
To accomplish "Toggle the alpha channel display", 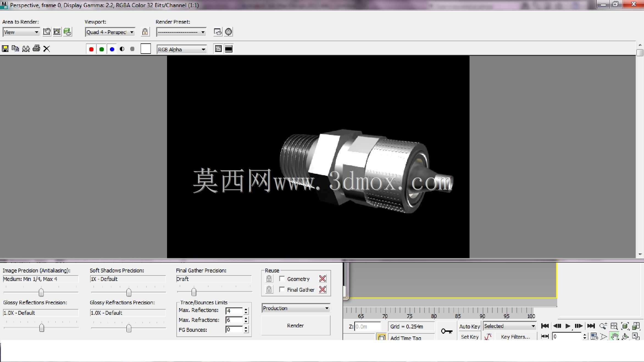I will 122,49.
